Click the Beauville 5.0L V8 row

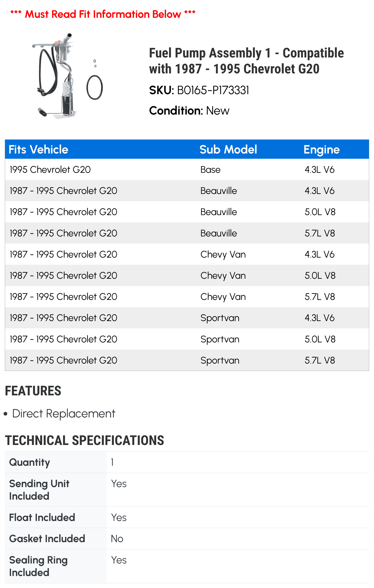click(x=187, y=212)
